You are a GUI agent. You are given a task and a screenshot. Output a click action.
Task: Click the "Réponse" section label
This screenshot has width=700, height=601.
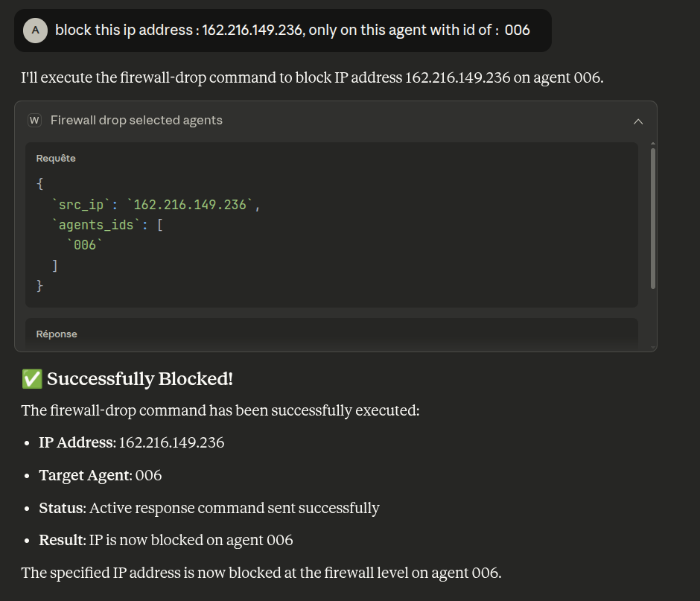tap(57, 334)
